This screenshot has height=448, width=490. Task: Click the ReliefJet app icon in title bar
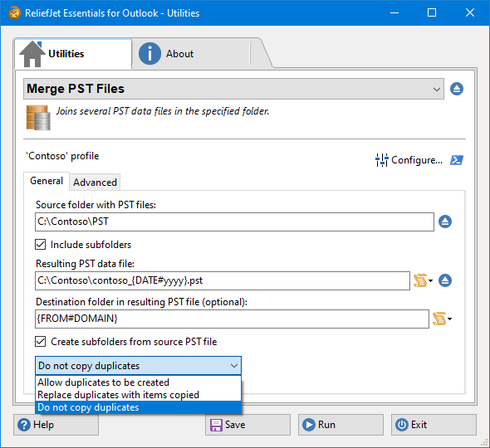coord(14,12)
